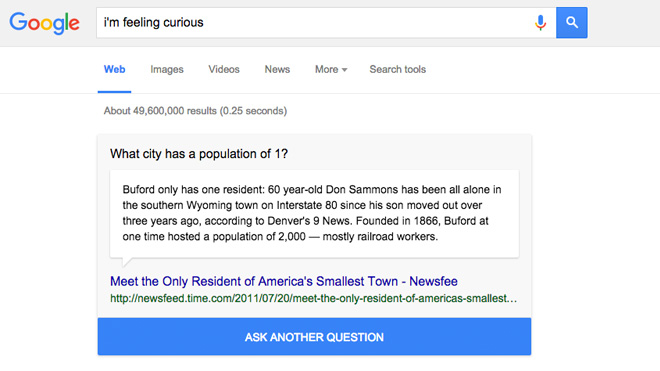Click Ask Another Question button
This screenshot has width=660, height=371.
(x=314, y=336)
